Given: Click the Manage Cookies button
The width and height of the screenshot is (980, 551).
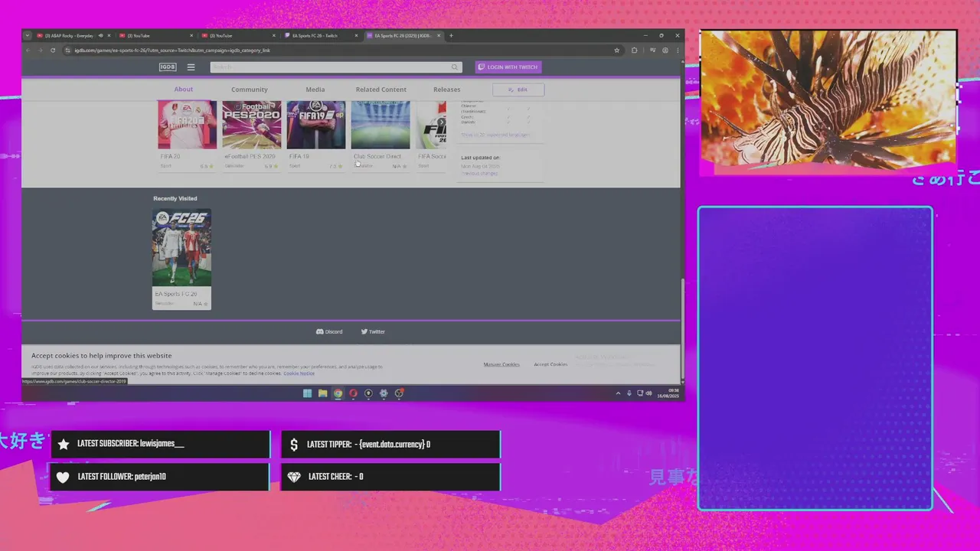Looking at the screenshot, I should (x=501, y=364).
